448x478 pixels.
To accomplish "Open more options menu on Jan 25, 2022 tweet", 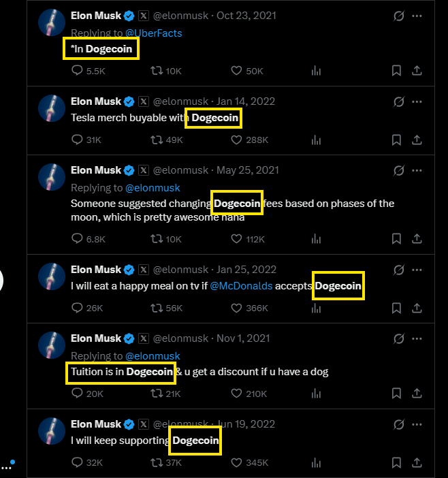I will coord(417,270).
